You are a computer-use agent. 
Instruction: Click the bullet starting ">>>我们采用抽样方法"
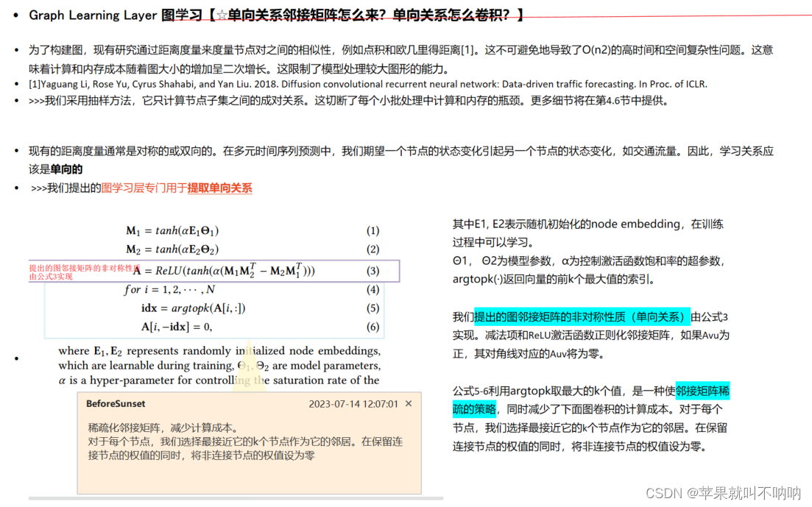tap(348, 101)
